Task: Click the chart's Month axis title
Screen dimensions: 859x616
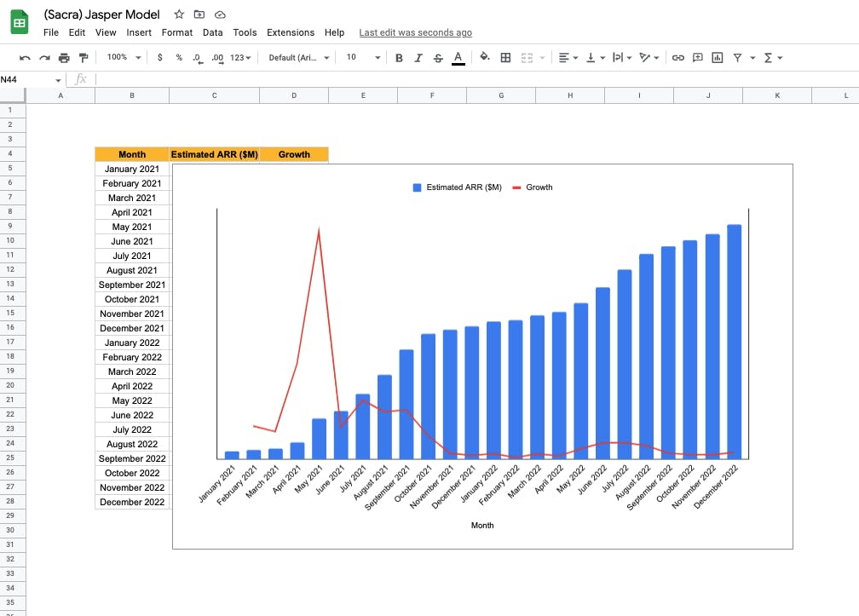Action: coord(482,525)
